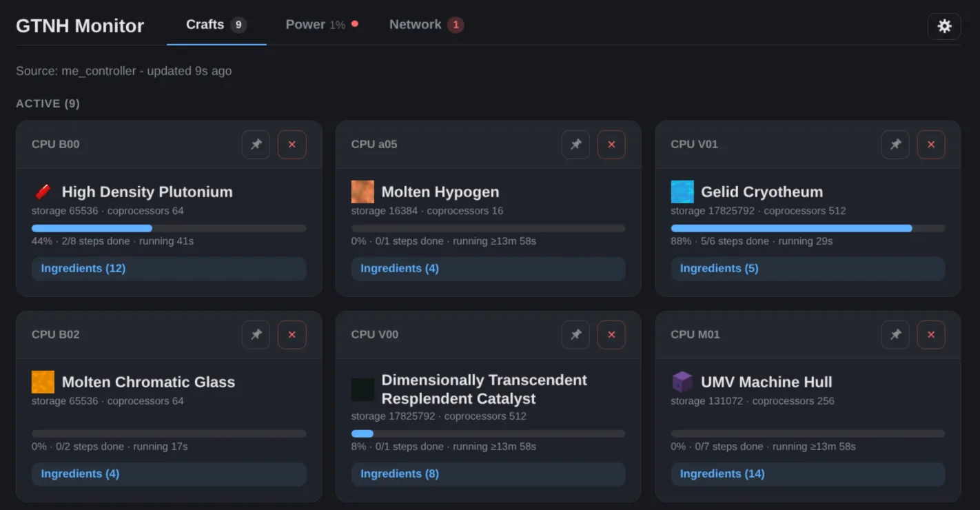Click the High Density Plutonium item icon

pos(43,192)
